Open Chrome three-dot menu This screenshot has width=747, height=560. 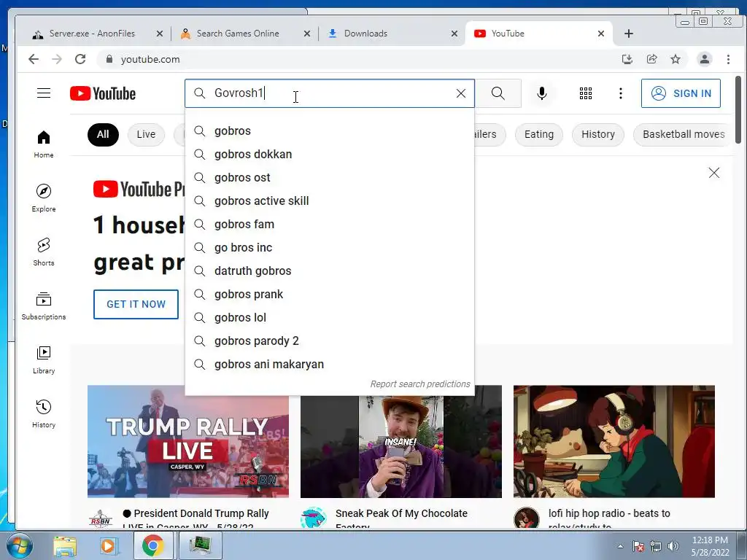point(728,59)
